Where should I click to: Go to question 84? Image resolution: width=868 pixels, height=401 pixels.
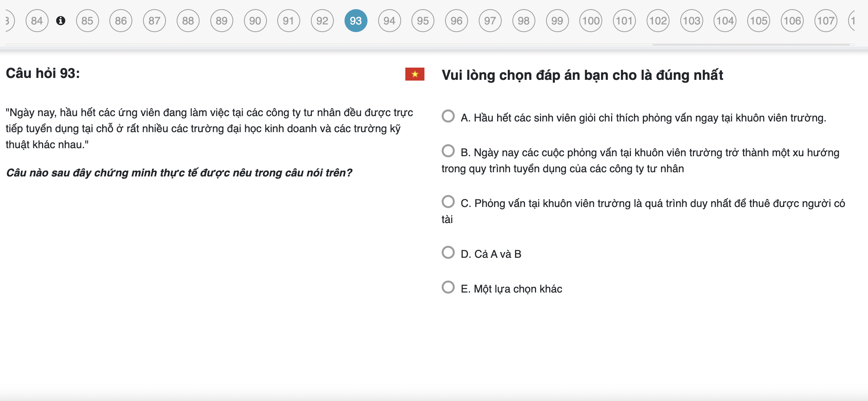pyautogui.click(x=37, y=21)
